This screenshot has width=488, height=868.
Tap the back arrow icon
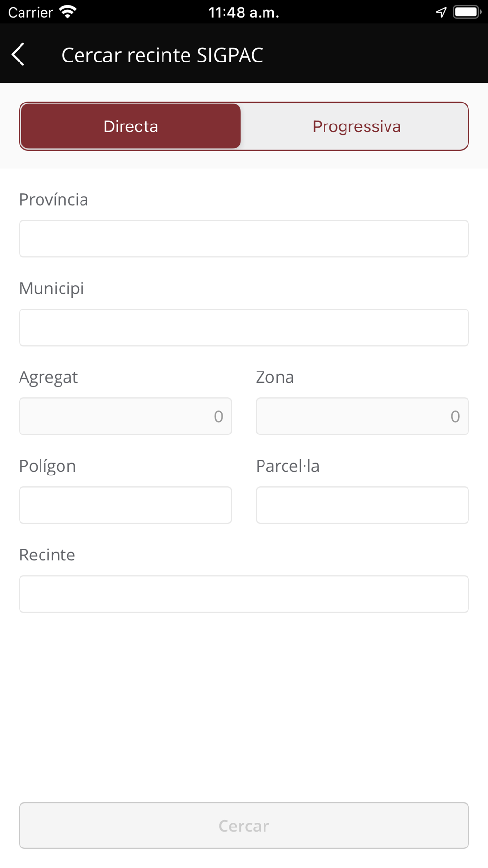(19, 54)
